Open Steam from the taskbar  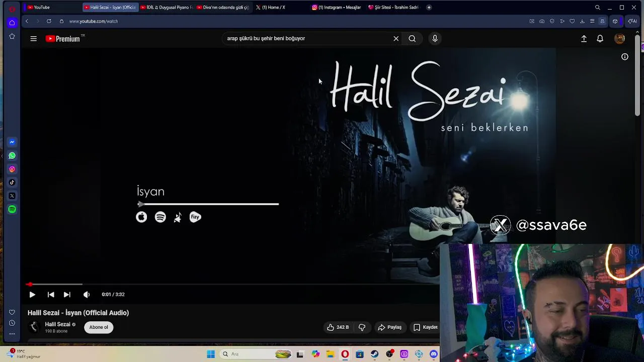[374, 354]
